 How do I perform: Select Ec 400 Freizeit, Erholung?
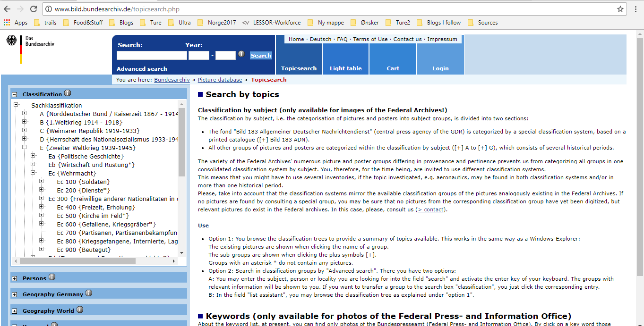pos(96,207)
